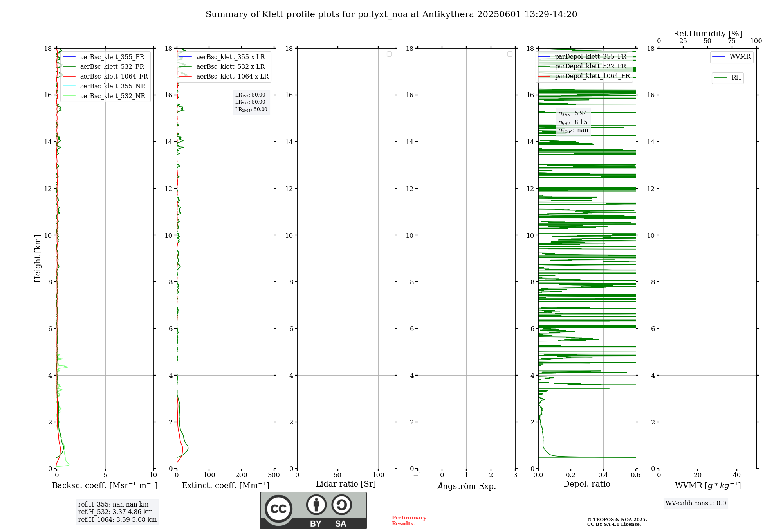Click cyan line sample beside aerBsc_klett_355_NR
The height and width of the screenshot is (532, 783).
(69, 86)
